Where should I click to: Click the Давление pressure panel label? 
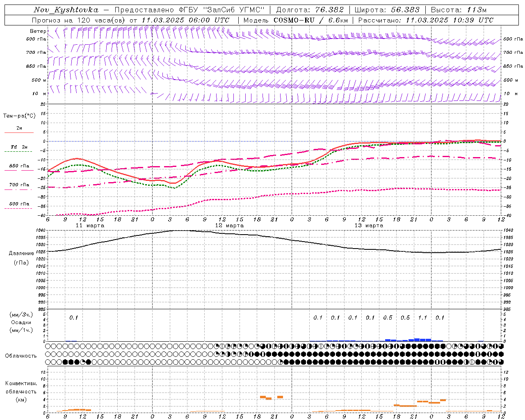coord(21,253)
